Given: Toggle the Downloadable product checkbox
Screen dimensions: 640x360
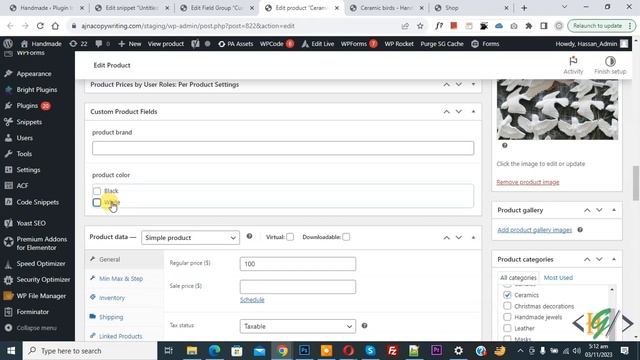Looking at the screenshot, I should [x=346, y=237].
